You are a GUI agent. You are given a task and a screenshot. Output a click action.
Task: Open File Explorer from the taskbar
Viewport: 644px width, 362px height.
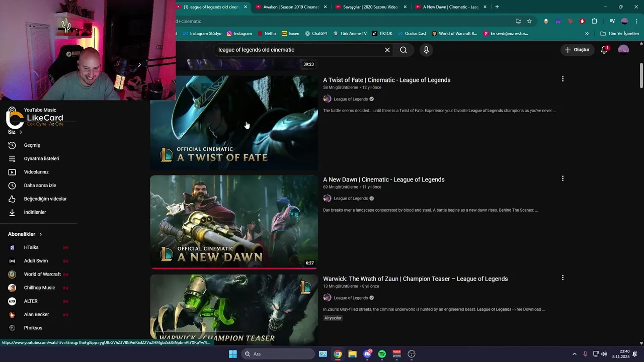[x=352, y=354]
